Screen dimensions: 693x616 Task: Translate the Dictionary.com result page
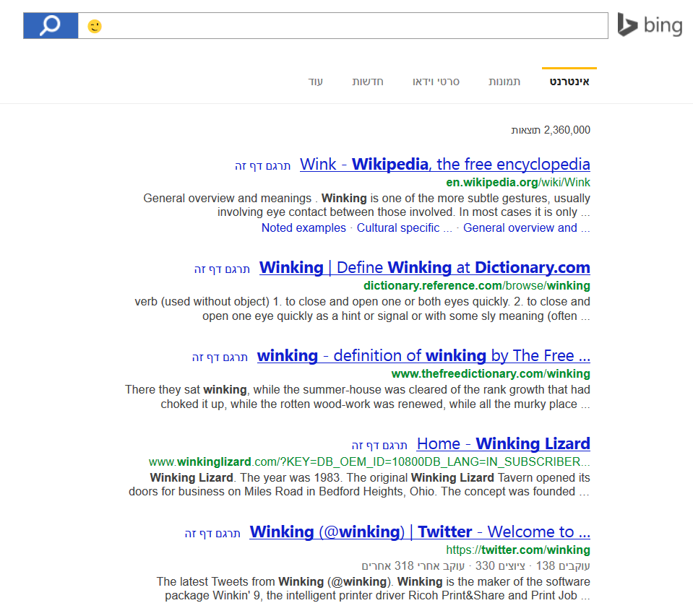[x=222, y=269]
